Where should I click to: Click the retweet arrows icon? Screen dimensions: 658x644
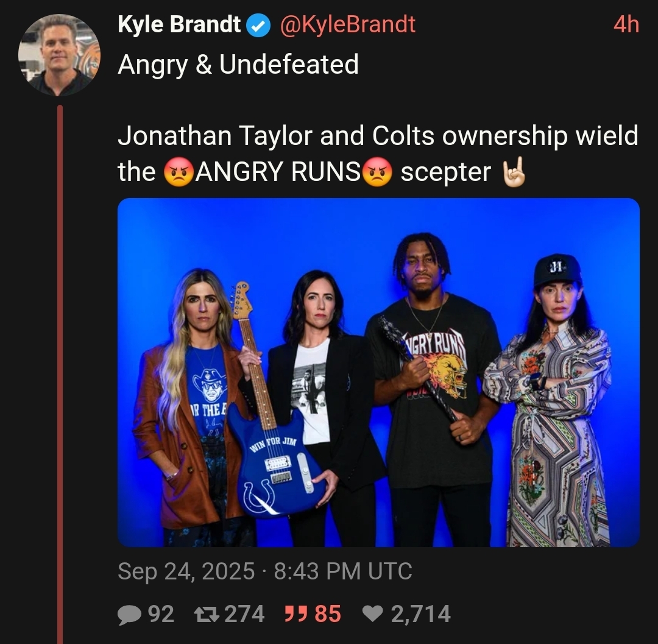pos(207,614)
